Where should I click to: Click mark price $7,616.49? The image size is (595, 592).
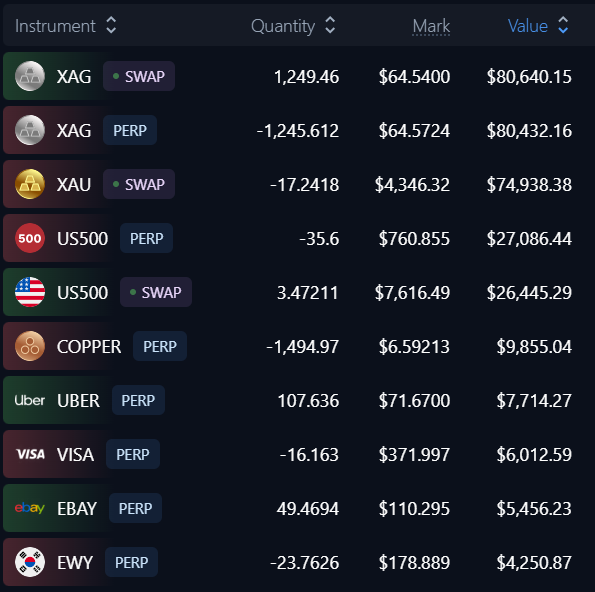pyautogui.click(x=412, y=293)
